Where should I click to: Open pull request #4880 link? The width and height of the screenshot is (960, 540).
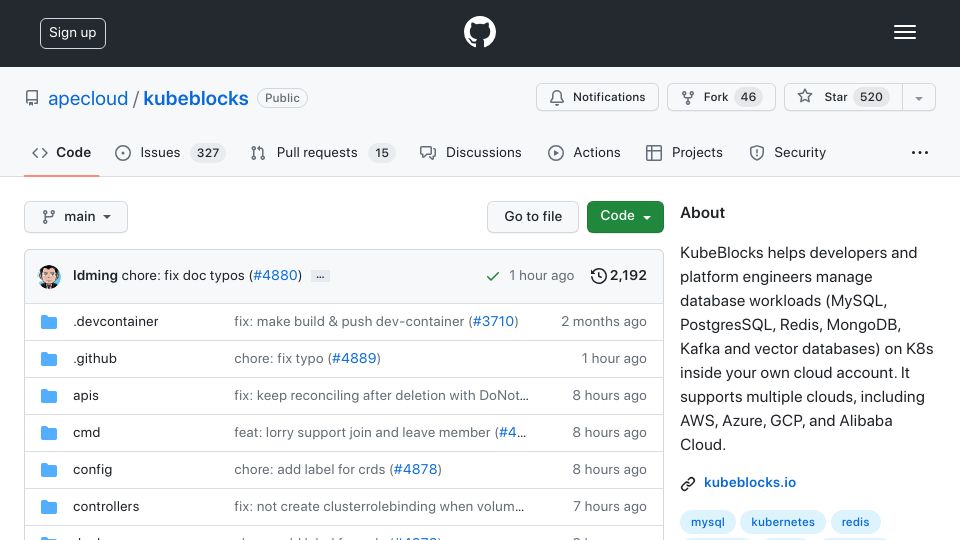(x=276, y=276)
